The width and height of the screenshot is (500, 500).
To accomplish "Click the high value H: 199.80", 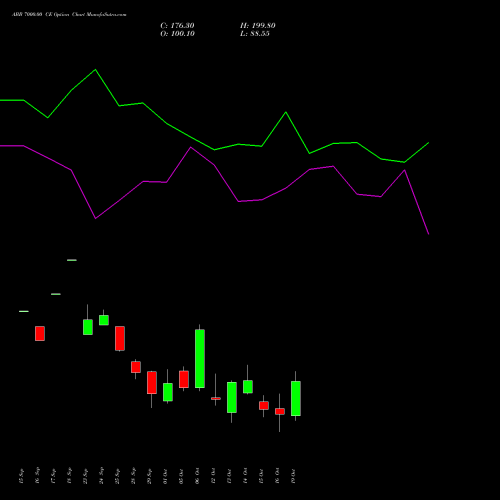I will pos(258,26).
